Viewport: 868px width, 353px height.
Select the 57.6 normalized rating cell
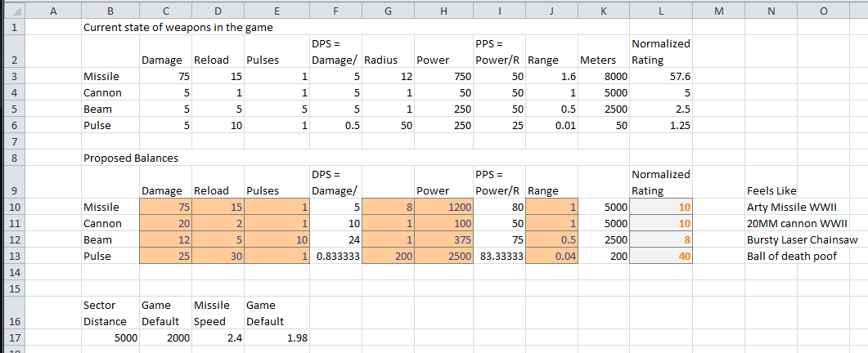(x=661, y=76)
